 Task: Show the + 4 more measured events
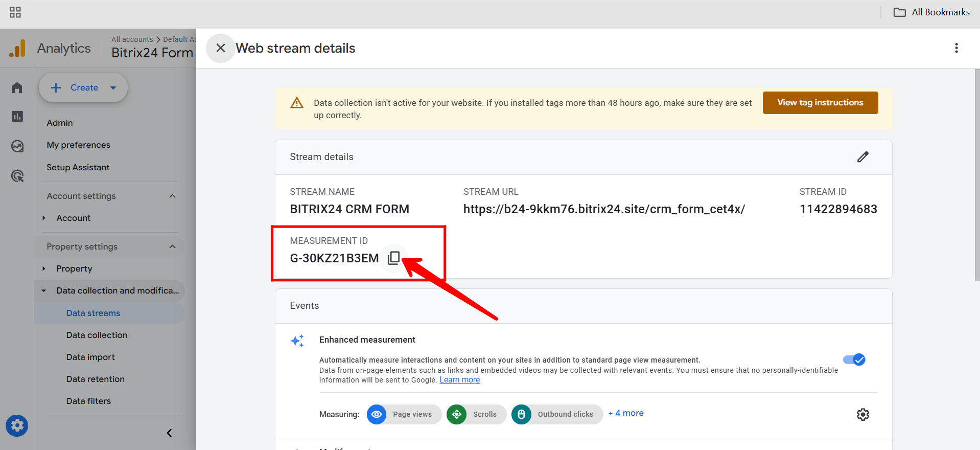tap(626, 413)
